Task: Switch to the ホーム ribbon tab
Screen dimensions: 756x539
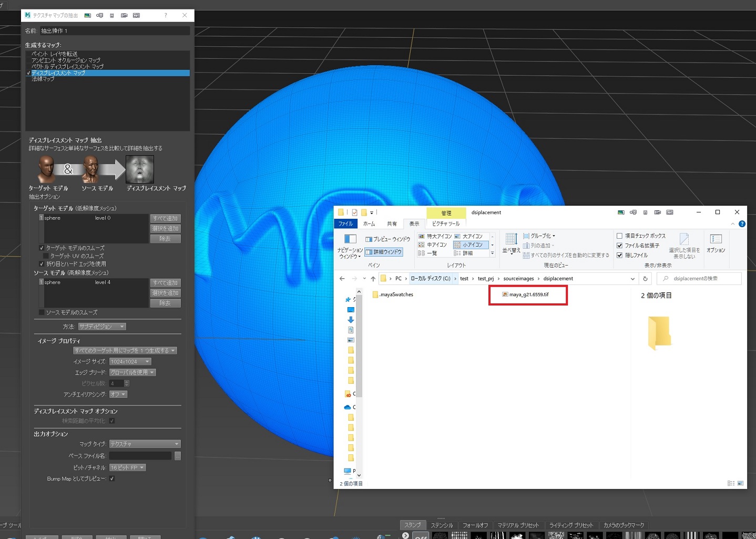Action: [369, 223]
